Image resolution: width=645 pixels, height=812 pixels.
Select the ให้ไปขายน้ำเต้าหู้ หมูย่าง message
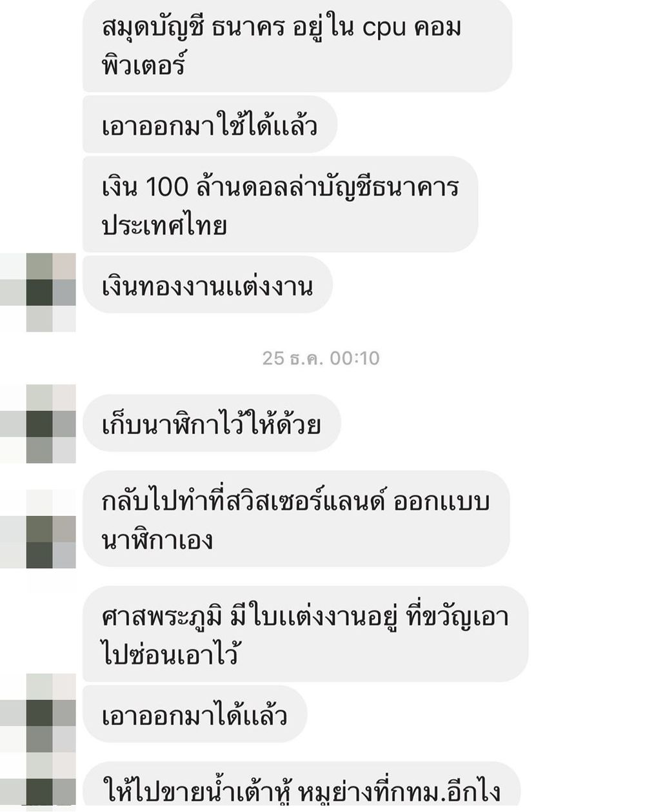[x=301, y=787]
